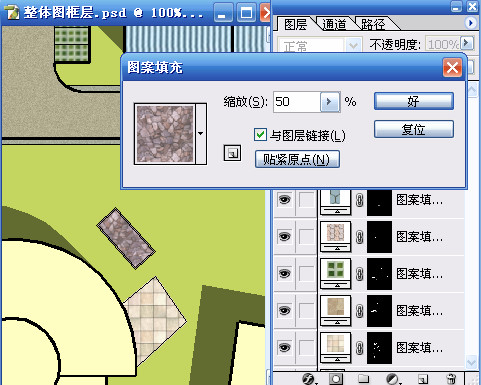Select layer mask of blue Y-shaped layer

coord(379,202)
